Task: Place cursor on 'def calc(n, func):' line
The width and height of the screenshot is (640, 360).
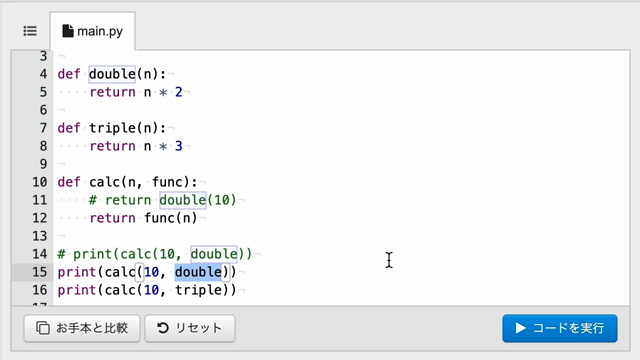Action: coord(127,182)
